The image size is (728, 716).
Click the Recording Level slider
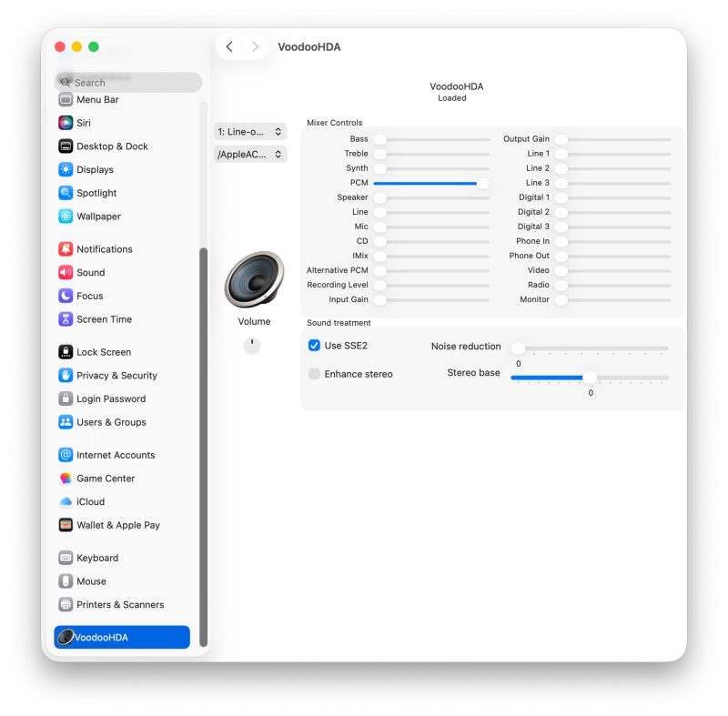pyautogui.click(x=431, y=286)
